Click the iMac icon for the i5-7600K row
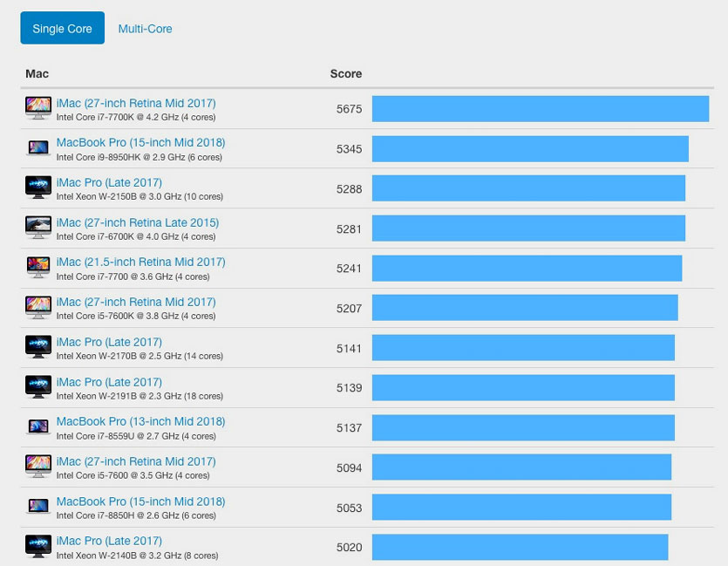The height and width of the screenshot is (566, 728). [38, 307]
